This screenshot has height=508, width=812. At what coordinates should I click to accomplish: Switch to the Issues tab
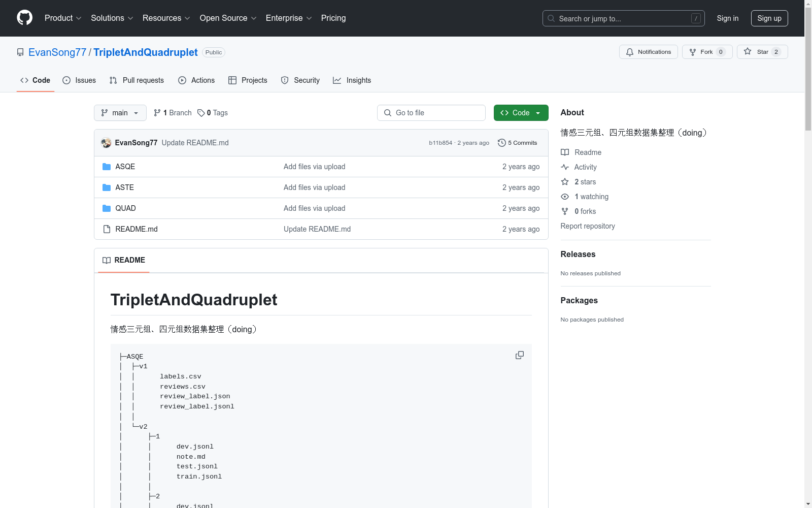pyautogui.click(x=79, y=80)
